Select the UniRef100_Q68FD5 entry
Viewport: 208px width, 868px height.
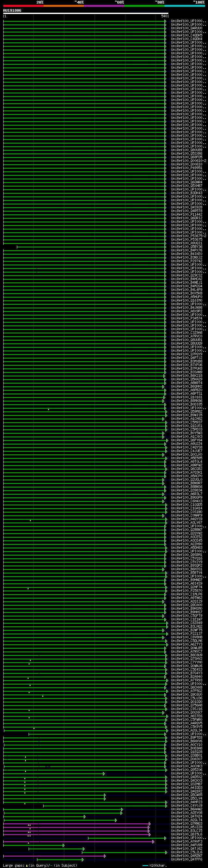tap(187, 157)
